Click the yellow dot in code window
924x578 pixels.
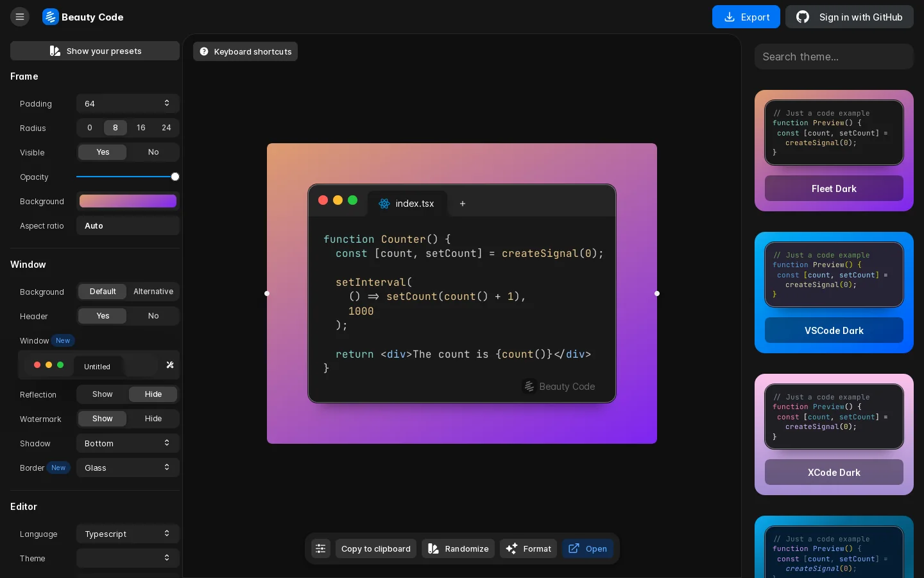tap(338, 200)
